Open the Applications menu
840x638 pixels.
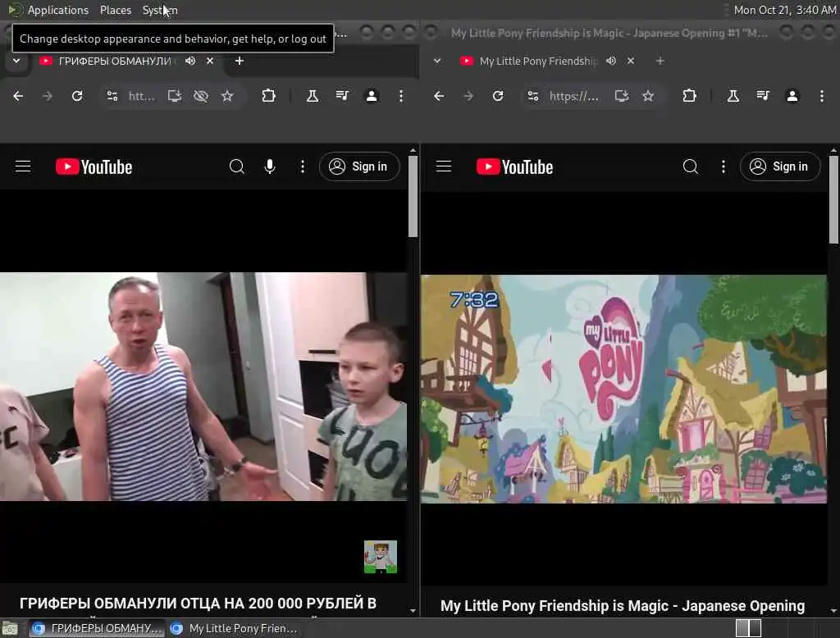tap(58, 10)
